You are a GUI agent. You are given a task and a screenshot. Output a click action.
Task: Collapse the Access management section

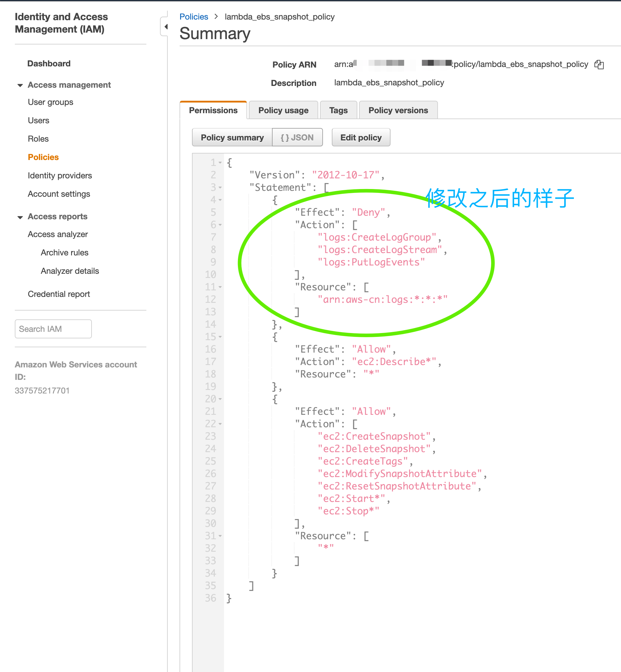(x=20, y=85)
